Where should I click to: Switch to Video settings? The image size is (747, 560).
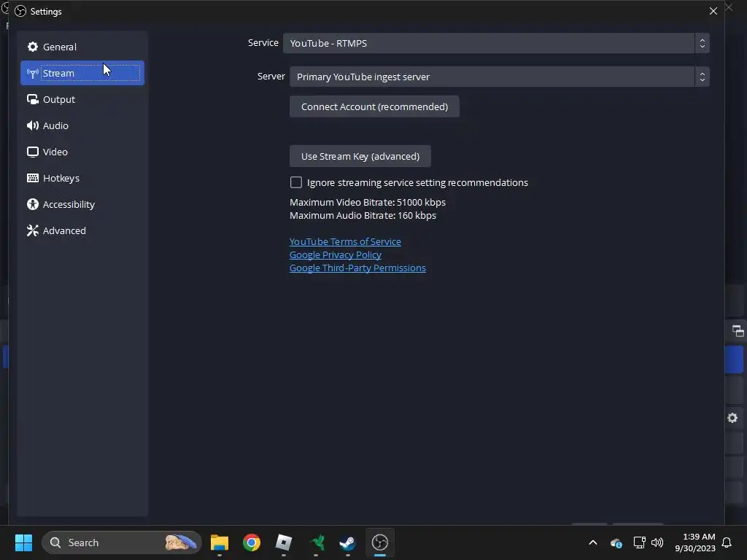pyautogui.click(x=82, y=152)
